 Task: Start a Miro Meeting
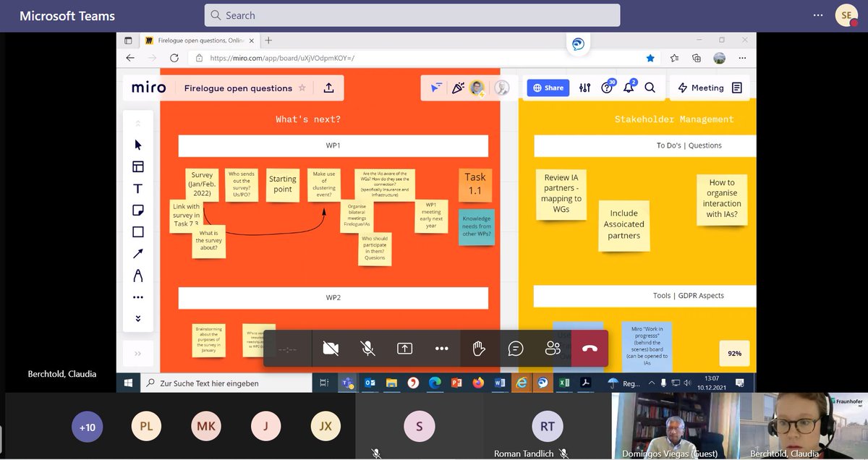[700, 88]
